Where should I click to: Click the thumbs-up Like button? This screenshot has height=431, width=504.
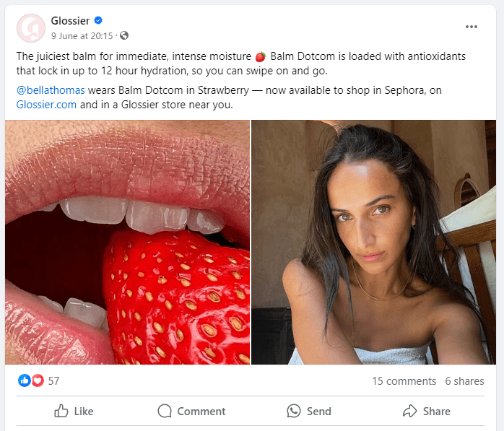click(74, 411)
